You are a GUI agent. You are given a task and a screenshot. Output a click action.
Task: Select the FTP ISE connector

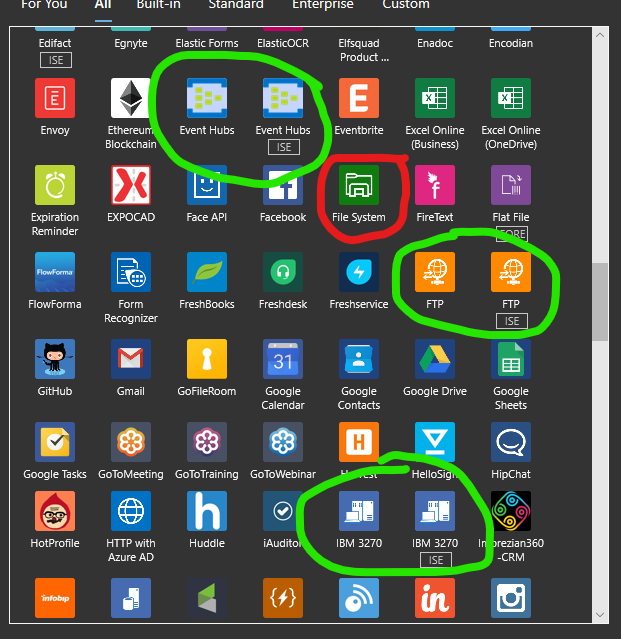click(511, 272)
